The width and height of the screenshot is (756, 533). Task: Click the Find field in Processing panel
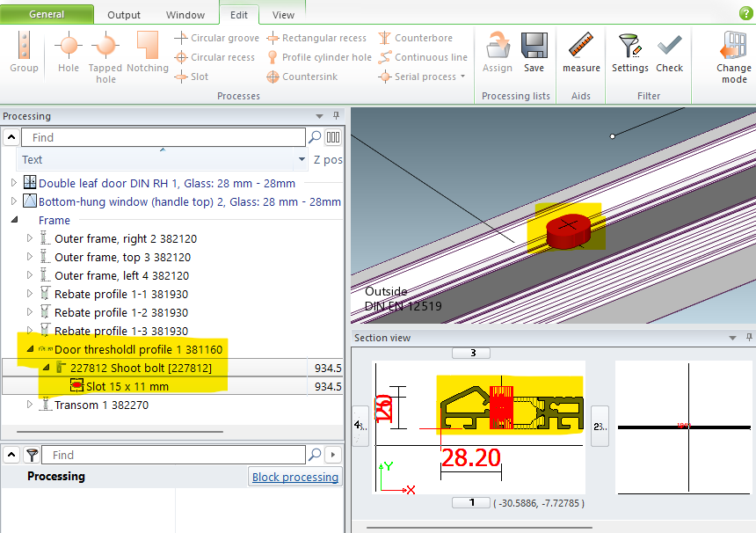[163, 137]
